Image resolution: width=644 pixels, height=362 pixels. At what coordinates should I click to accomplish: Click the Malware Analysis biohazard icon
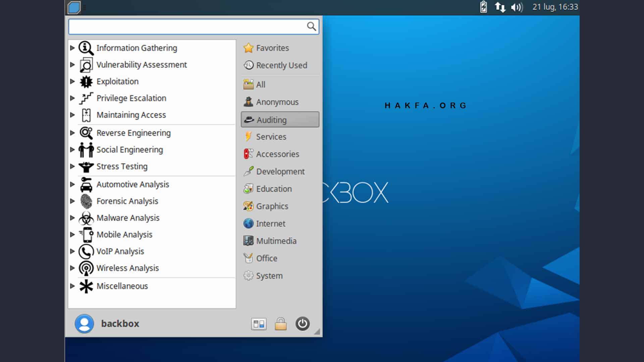pos(86,218)
